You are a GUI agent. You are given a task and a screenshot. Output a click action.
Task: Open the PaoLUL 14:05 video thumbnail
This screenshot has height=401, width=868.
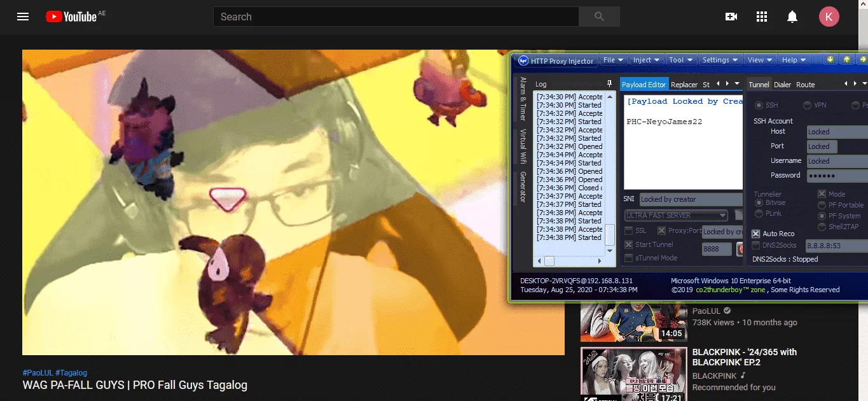coord(634,322)
